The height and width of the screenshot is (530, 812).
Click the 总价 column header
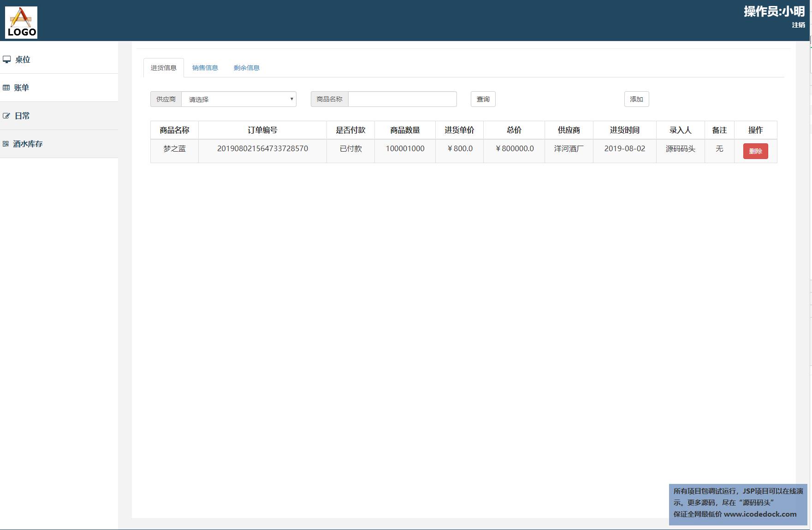[514, 130]
